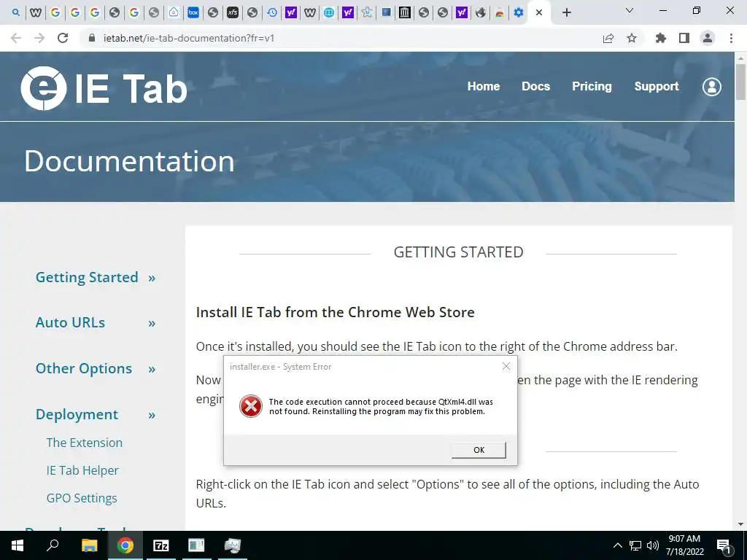
Task: Open the GPO Settings sub-link
Action: pyautogui.click(x=82, y=498)
